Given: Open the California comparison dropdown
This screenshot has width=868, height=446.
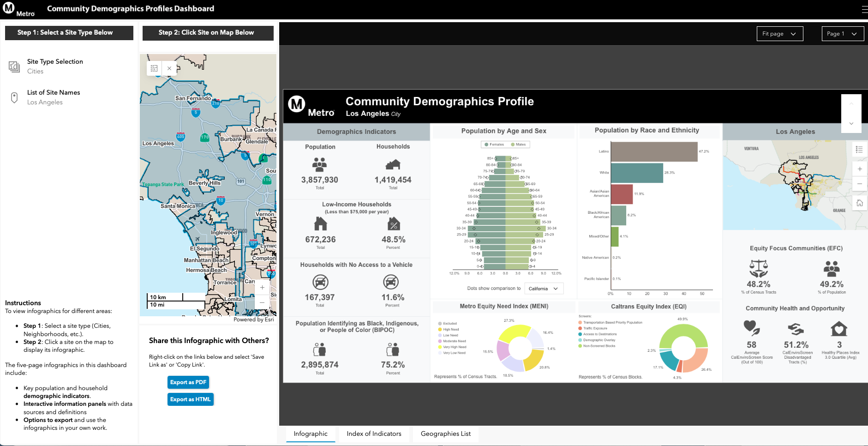Looking at the screenshot, I should [x=544, y=289].
